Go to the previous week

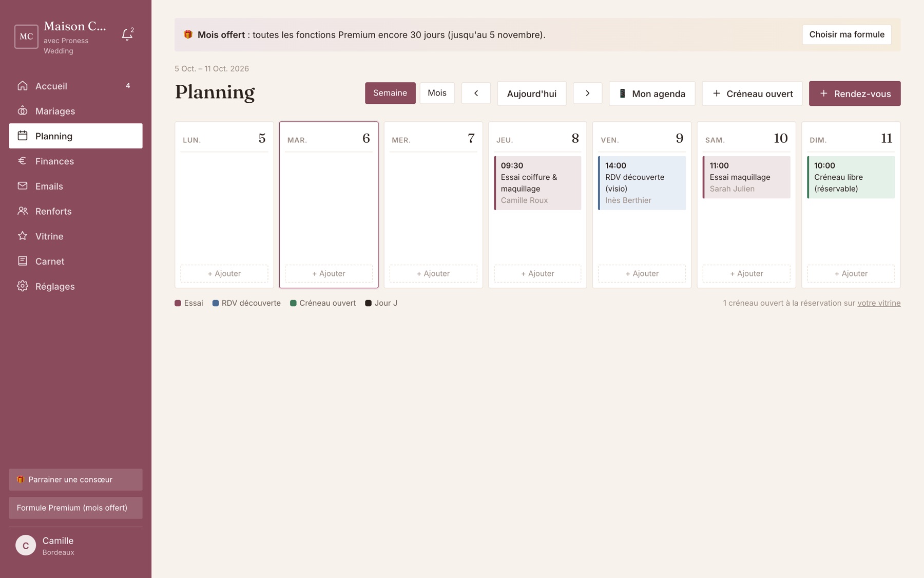point(476,94)
